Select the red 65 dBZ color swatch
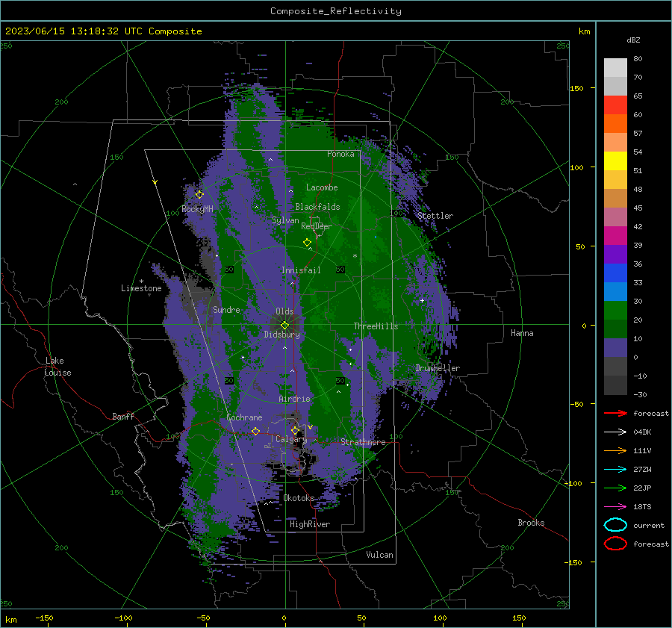Image resolution: width=672 pixels, height=628 pixels. pos(615,105)
